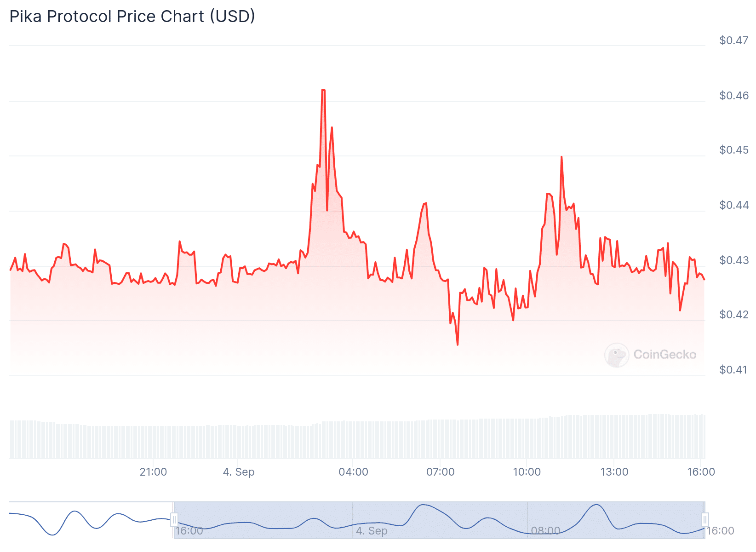The height and width of the screenshot is (552, 756).
Task: Click the 07:00 x-axis time label
Action: tap(440, 472)
